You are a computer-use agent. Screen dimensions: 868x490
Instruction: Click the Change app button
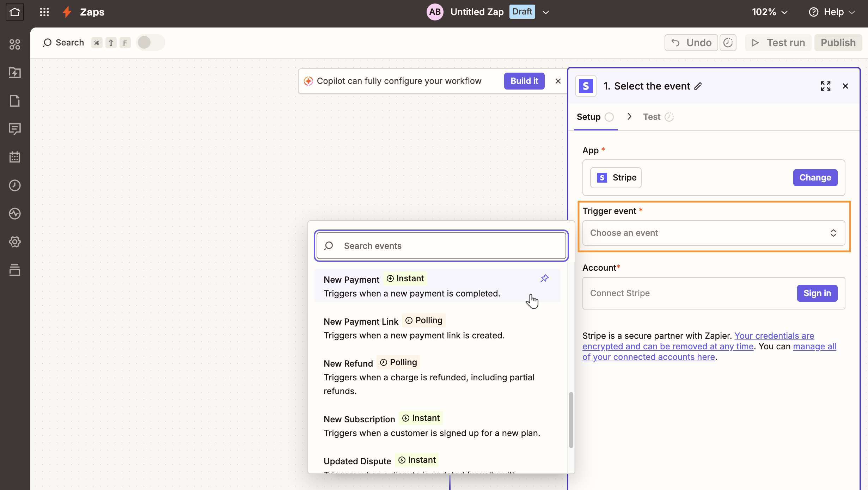coord(815,178)
